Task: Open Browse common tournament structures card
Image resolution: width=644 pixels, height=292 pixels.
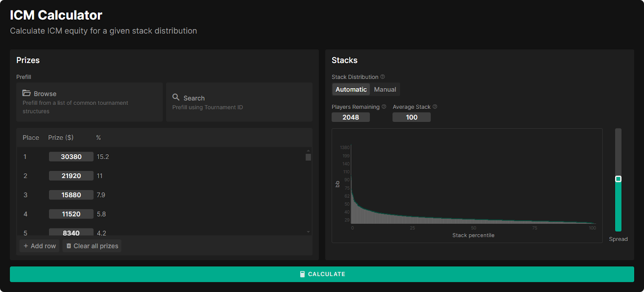Action: 89,102
